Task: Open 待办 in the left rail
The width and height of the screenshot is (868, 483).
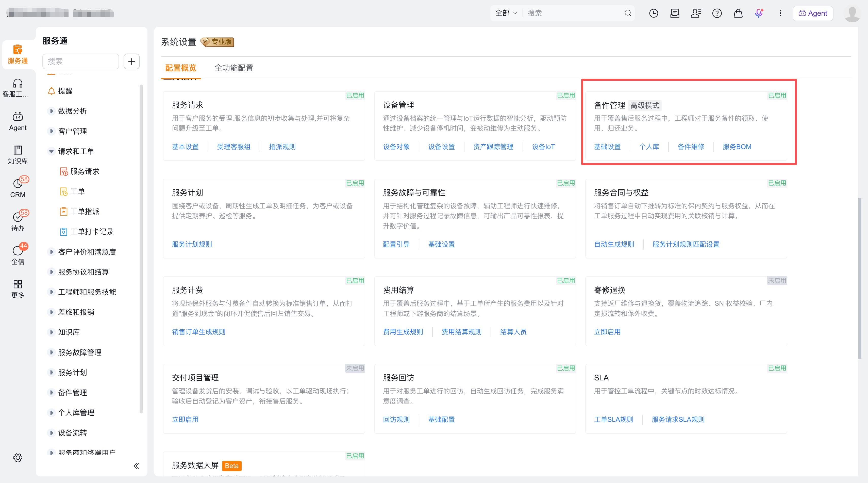Action: pos(18,221)
